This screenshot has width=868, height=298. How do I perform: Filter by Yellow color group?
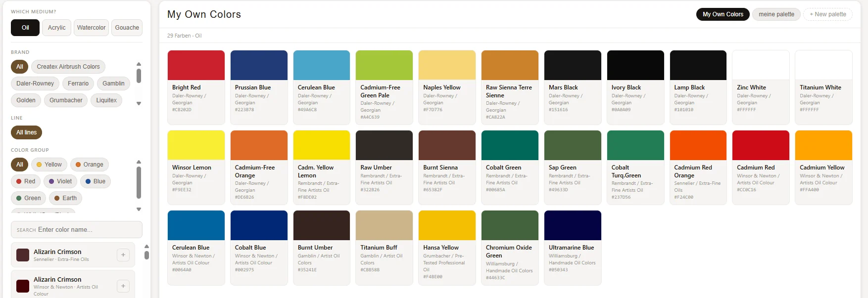tap(49, 165)
